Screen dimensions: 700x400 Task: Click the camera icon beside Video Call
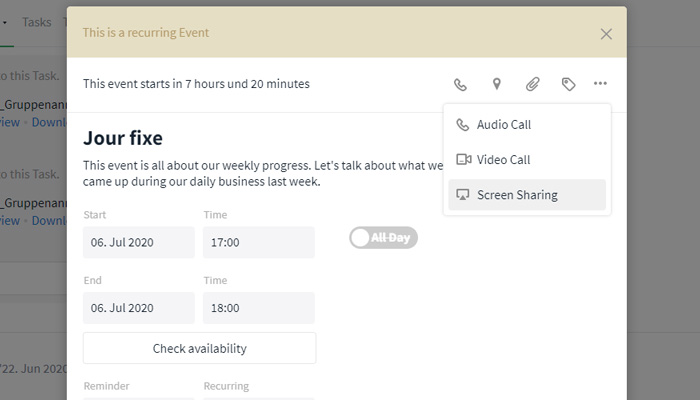[463, 159]
